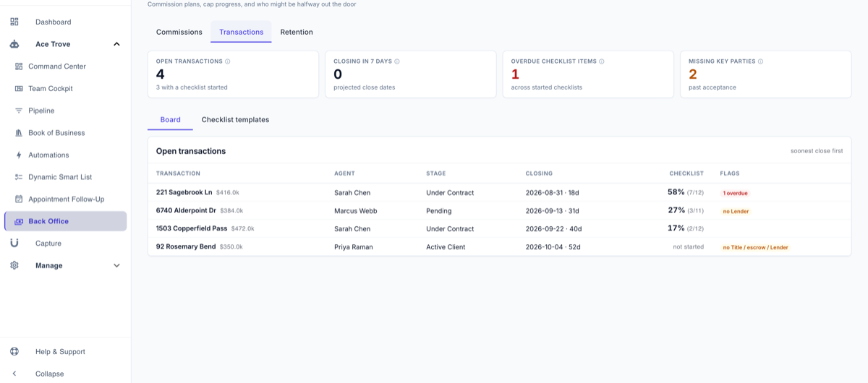
Task: Open Automations menu item
Action: (48, 155)
